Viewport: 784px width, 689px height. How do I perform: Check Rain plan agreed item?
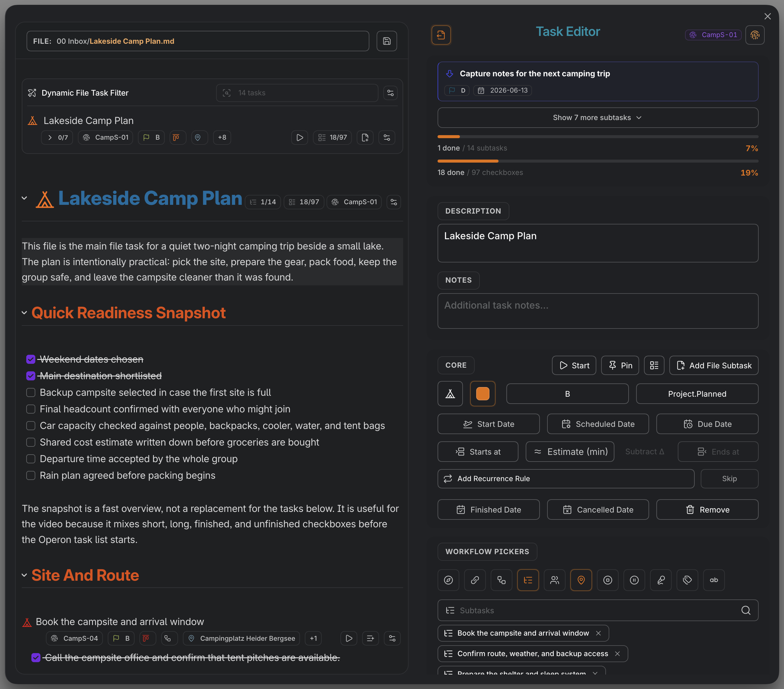coord(31,475)
